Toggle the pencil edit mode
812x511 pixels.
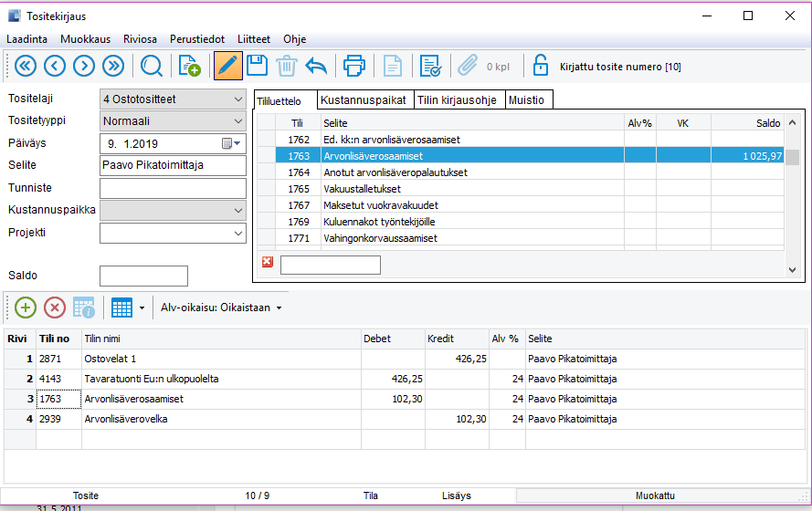click(227, 66)
